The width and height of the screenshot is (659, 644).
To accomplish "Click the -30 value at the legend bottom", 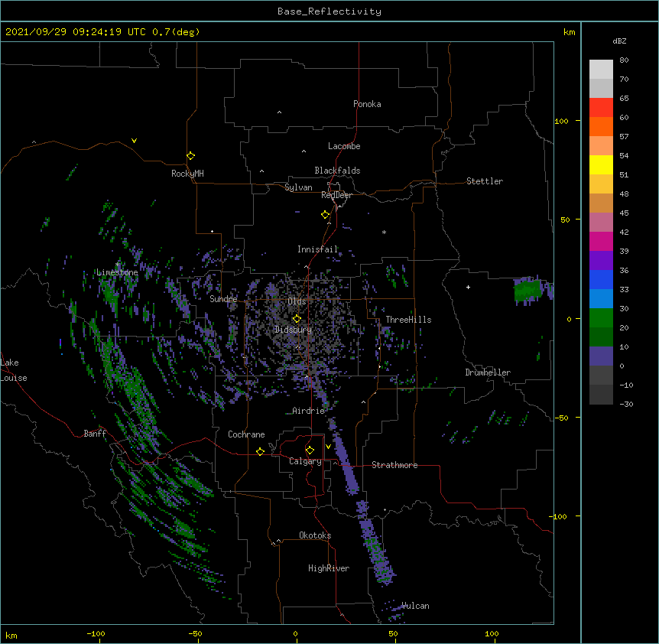I will tap(626, 404).
